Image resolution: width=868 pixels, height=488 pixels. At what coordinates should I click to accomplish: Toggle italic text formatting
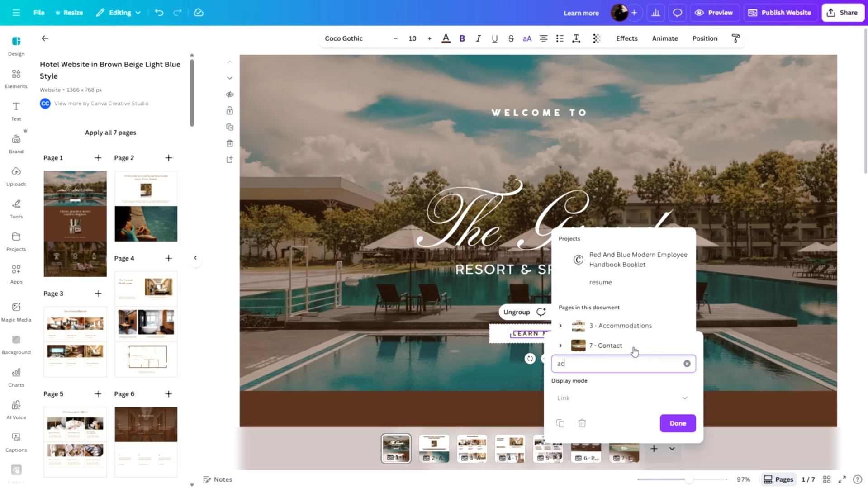click(x=478, y=38)
